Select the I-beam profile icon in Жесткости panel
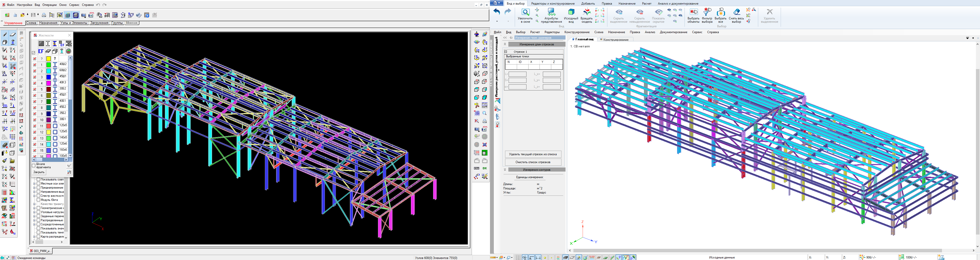This screenshot has height=260, width=980. [x=48, y=44]
